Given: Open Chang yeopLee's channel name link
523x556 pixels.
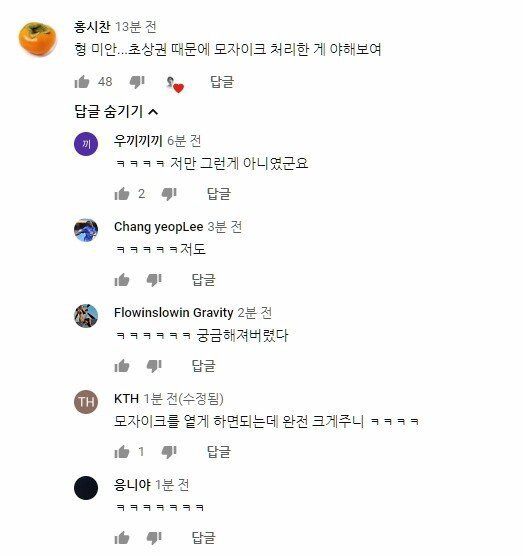Looking at the screenshot, I should pyautogui.click(x=158, y=227).
